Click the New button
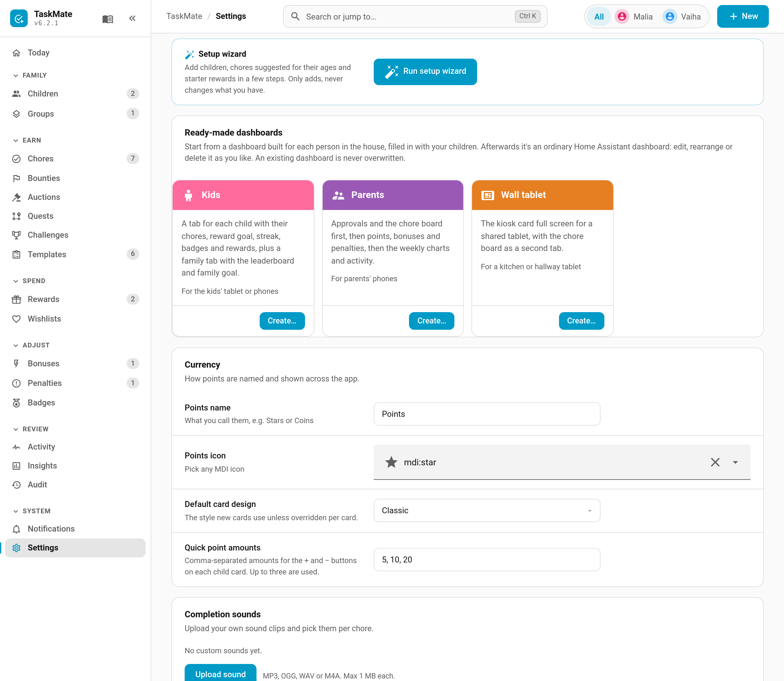The image size is (784, 681). click(743, 16)
